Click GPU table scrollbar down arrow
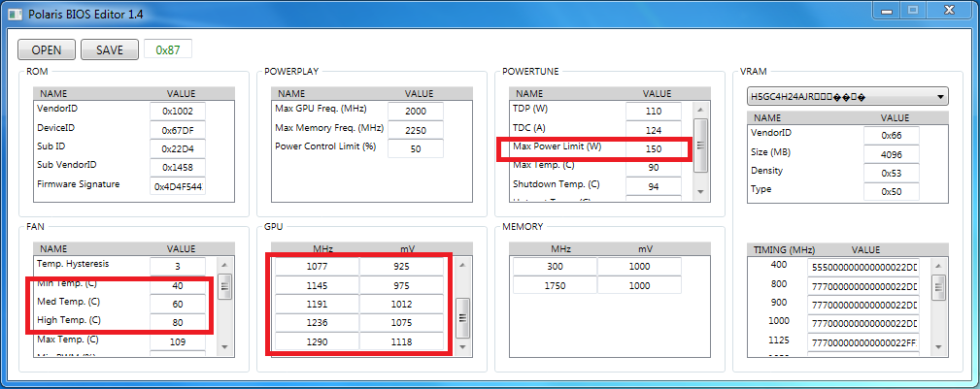Screen dimensions: 980x389 [x=462, y=346]
